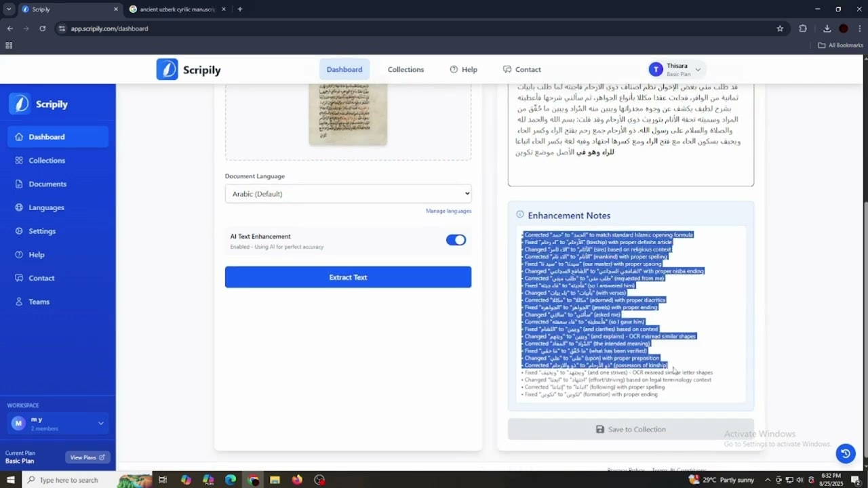Image resolution: width=868 pixels, height=488 pixels.
Task: Switch to the Dashboard top nav tab
Action: 344,69
